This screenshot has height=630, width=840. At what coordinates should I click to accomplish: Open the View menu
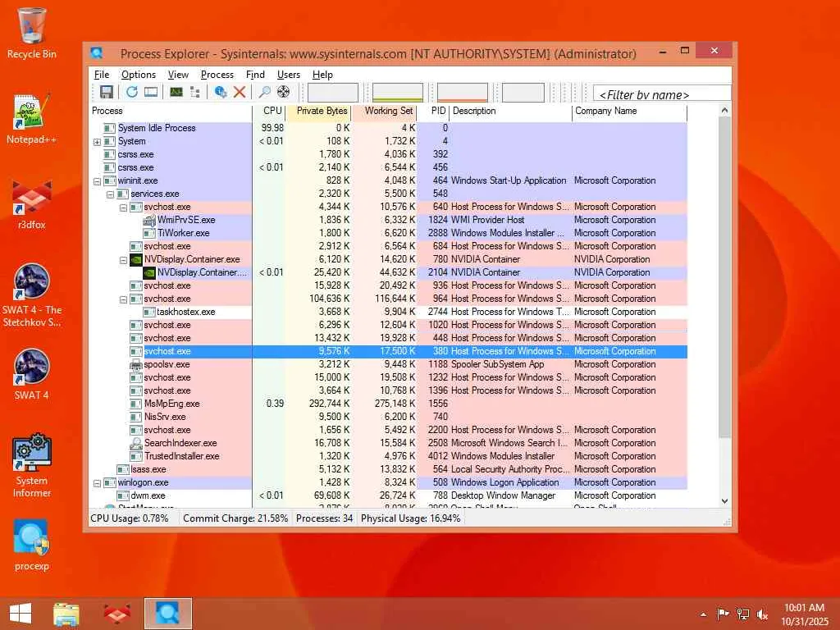click(x=178, y=75)
